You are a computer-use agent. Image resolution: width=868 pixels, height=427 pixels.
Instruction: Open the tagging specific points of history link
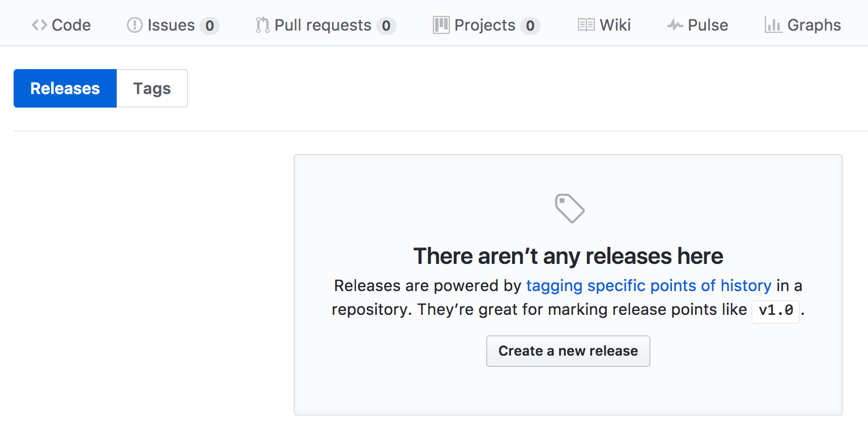649,285
